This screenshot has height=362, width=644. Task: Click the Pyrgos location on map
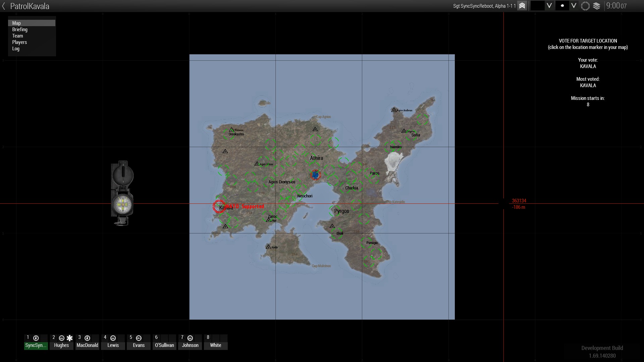[x=341, y=211]
